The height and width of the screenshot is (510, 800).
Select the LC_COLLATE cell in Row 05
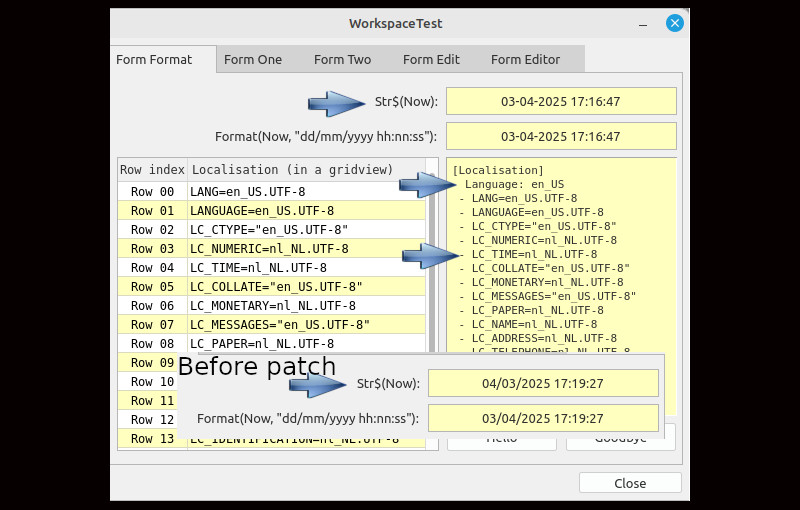click(305, 287)
